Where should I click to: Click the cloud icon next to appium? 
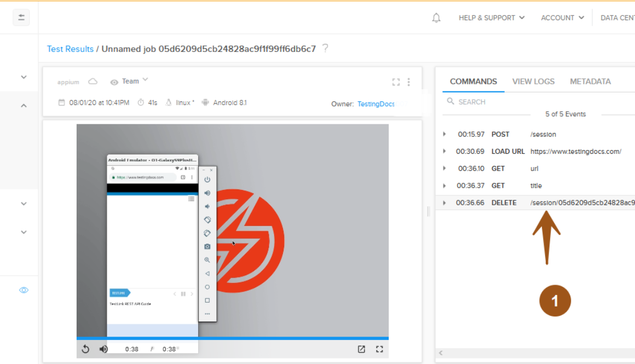93,82
